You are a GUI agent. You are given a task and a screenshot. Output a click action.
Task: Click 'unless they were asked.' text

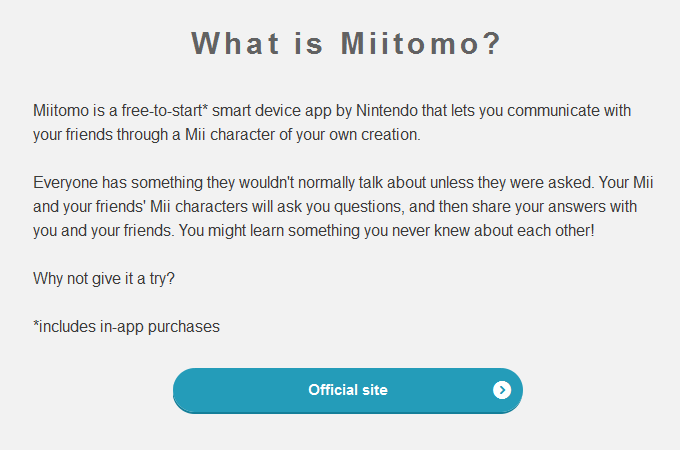(x=512, y=183)
